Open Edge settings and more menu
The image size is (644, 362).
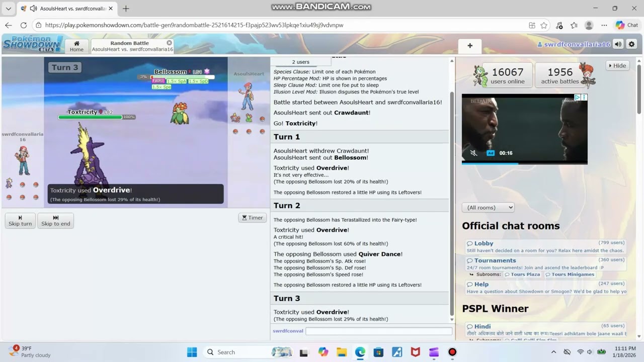pyautogui.click(x=604, y=25)
